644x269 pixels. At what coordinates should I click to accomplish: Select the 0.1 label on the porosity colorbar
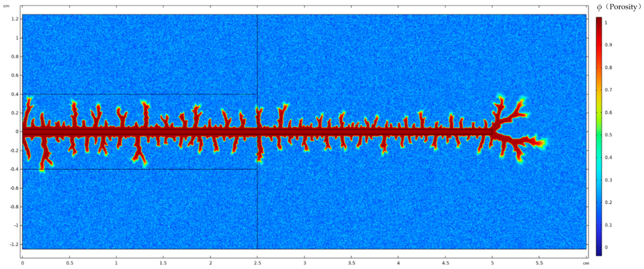[x=609, y=225]
